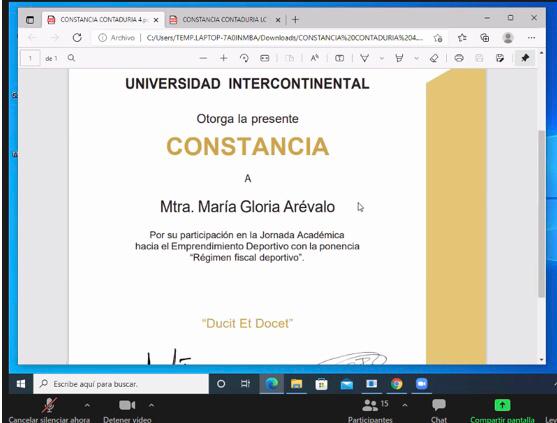557x423 pixels.
Task: Click the PDF vertical scrollbar thumb
Action: click(x=541, y=213)
